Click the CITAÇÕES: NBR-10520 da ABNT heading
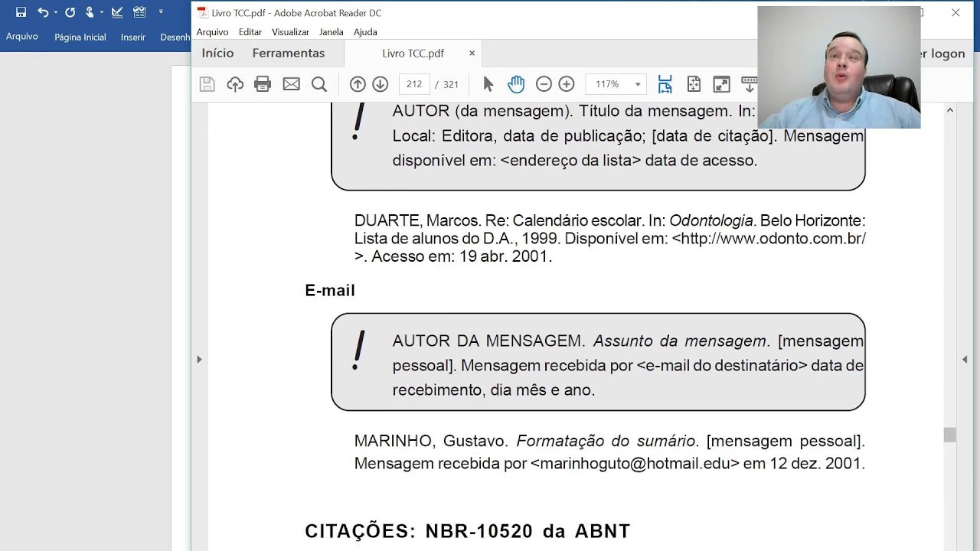 pyautogui.click(x=467, y=531)
